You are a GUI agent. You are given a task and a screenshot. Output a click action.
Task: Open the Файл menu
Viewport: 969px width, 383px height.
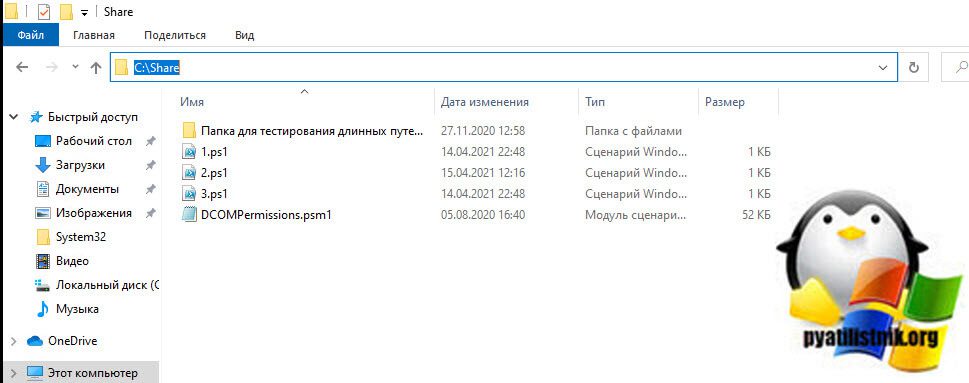30,35
